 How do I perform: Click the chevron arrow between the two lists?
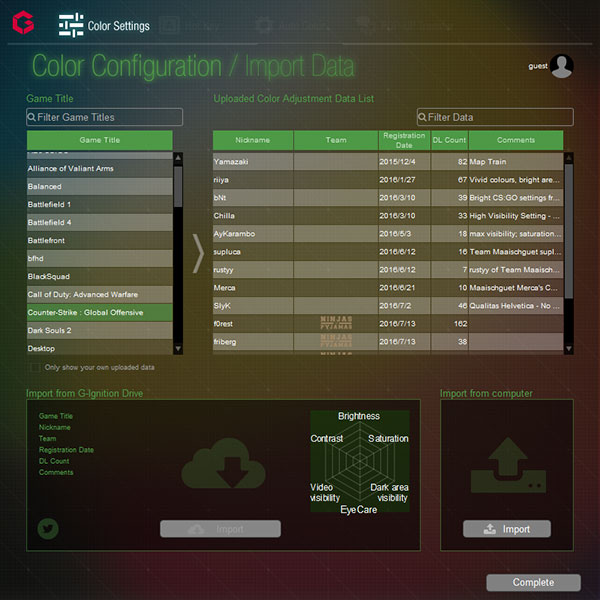coord(198,253)
